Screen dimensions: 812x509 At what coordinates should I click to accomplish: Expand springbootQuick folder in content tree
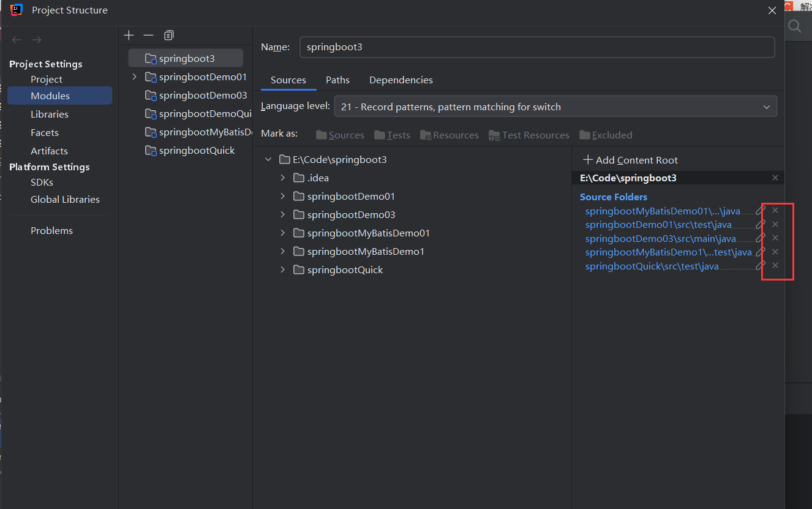click(x=282, y=270)
